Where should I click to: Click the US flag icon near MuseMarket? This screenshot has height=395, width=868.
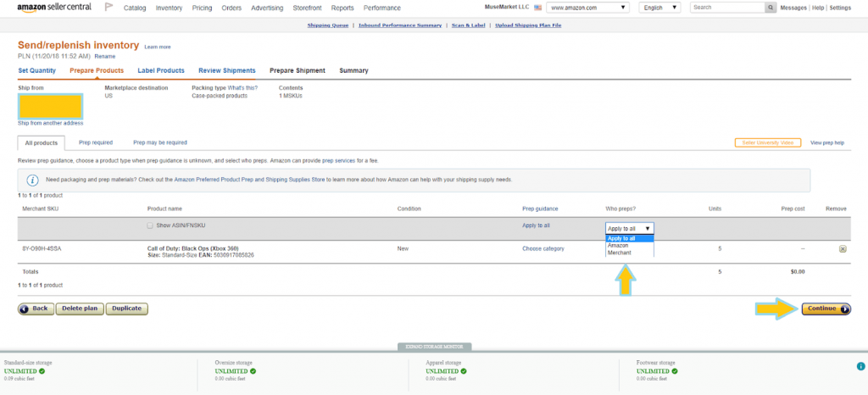click(537, 8)
